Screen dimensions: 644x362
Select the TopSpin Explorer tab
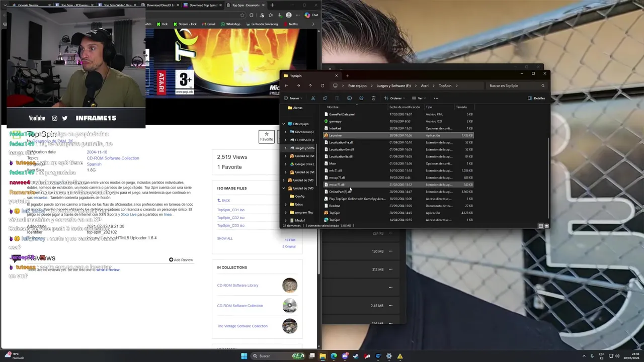coord(309,76)
